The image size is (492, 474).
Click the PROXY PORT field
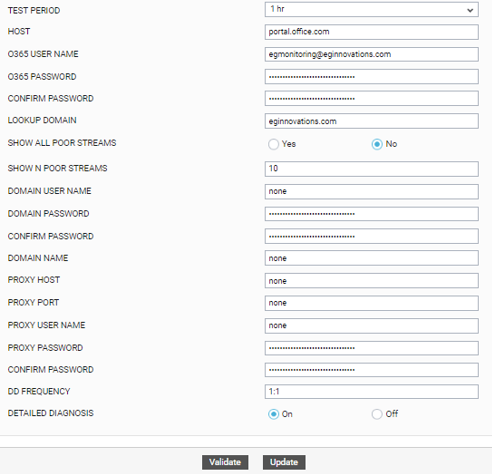pos(372,303)
